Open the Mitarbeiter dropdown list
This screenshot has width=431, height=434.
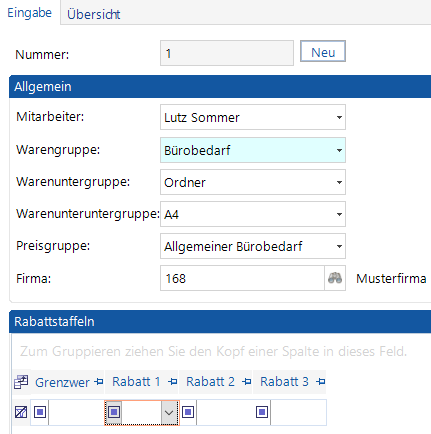(x=339, y=117)
